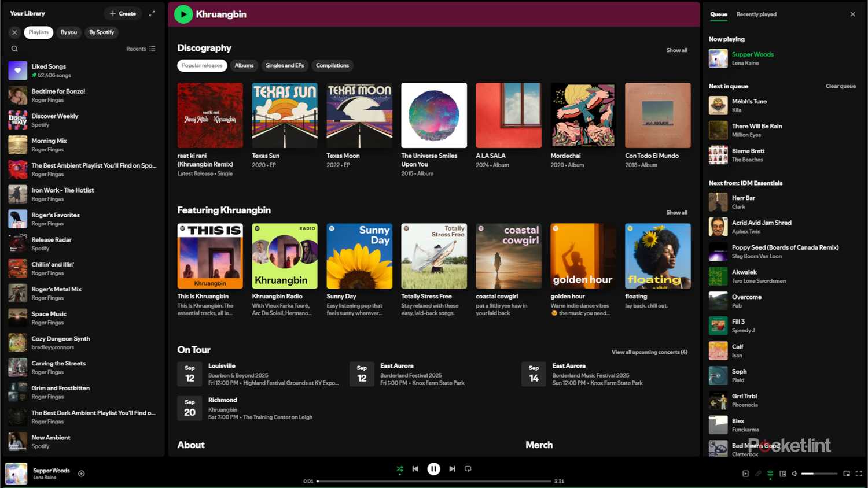Open the miniplayer icon
The image size is (868, 488).
point(847,474)
